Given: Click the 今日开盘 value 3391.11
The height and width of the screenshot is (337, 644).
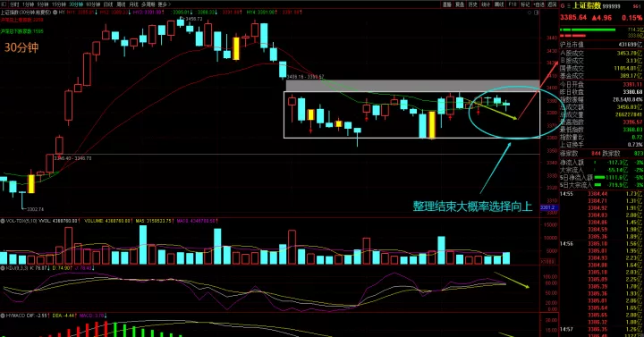Looking at the screenshot, I should (632, 84).
